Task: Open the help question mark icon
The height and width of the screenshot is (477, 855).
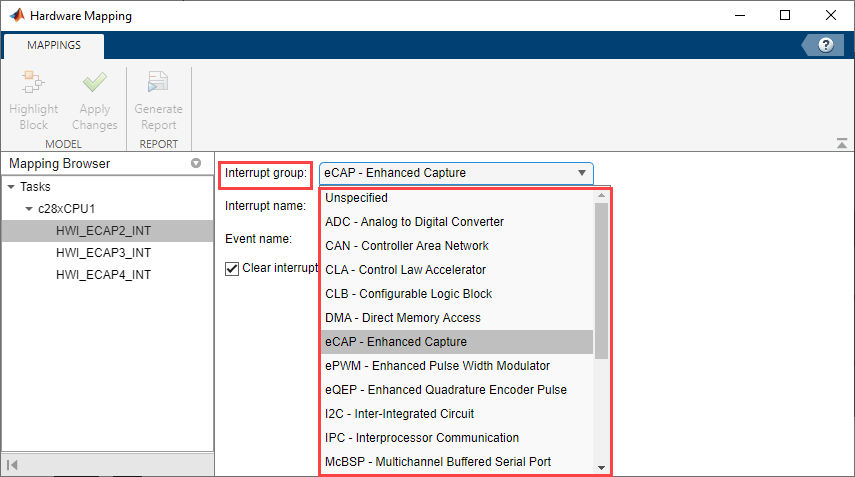Action: point(826,45)
